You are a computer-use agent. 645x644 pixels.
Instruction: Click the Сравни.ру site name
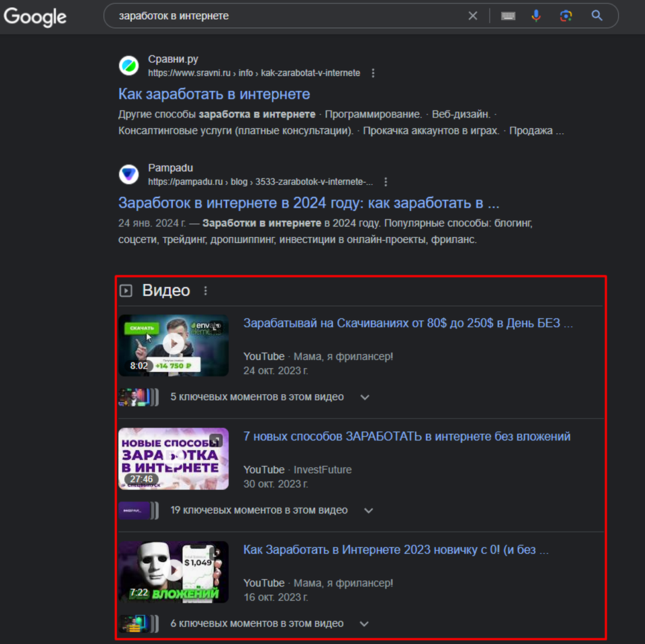(x=174, y=59)
